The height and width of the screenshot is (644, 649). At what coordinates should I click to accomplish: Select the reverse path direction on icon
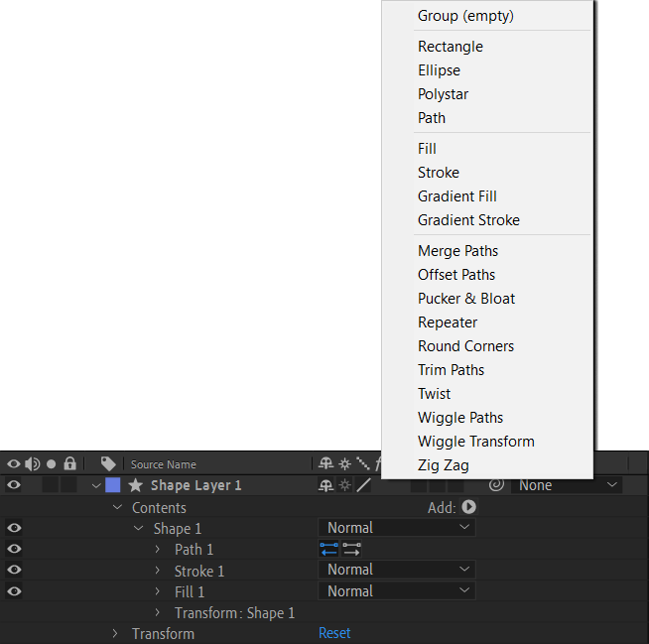(x=329, y=549)
